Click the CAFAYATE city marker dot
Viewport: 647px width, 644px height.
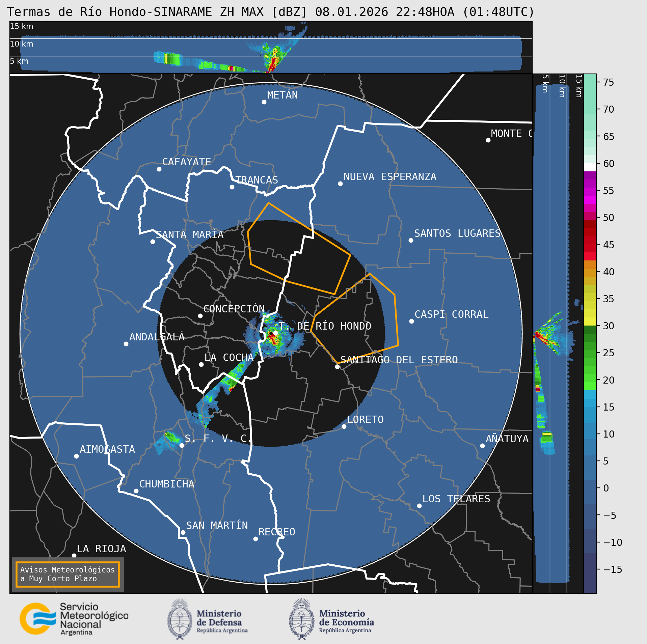(x=159, y=169)
